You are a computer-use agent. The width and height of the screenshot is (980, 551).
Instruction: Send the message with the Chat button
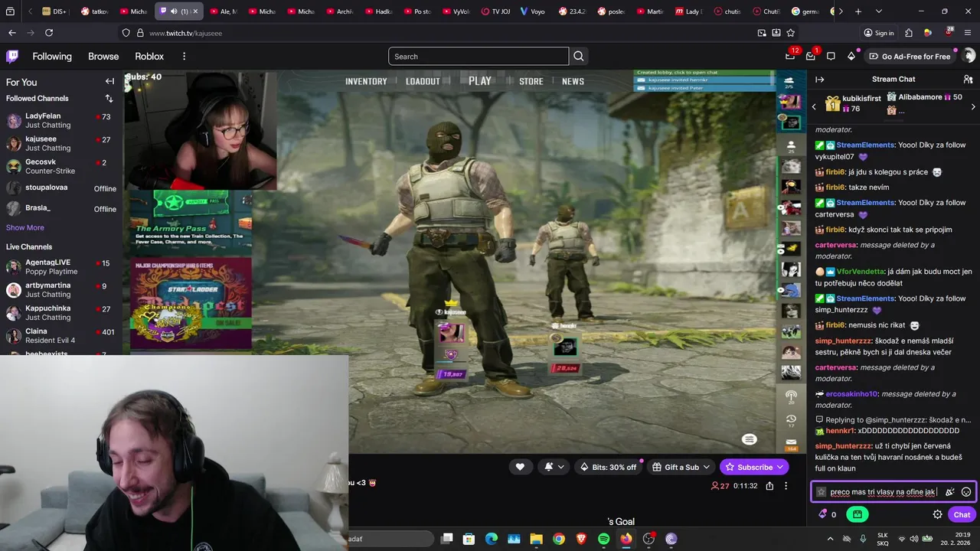[962, 514]
